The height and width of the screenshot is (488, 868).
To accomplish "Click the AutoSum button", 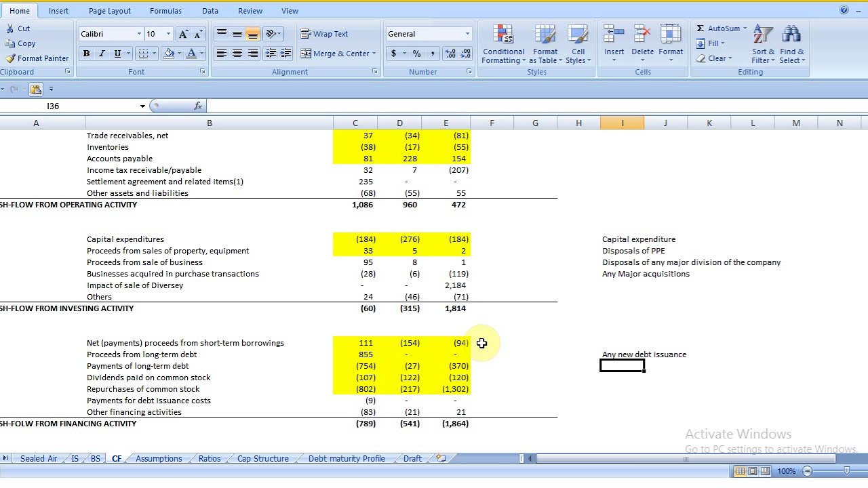I will pyautogui.click(x=717, y=28).
